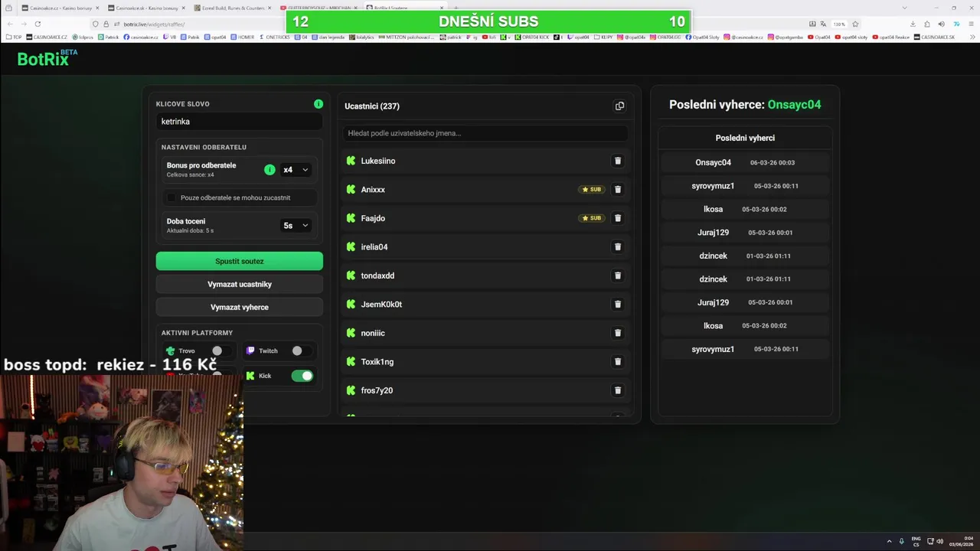This screenshot has width=980, height=551.
Task: Click Ucastnici (237) heading
Action: (372, 106)
